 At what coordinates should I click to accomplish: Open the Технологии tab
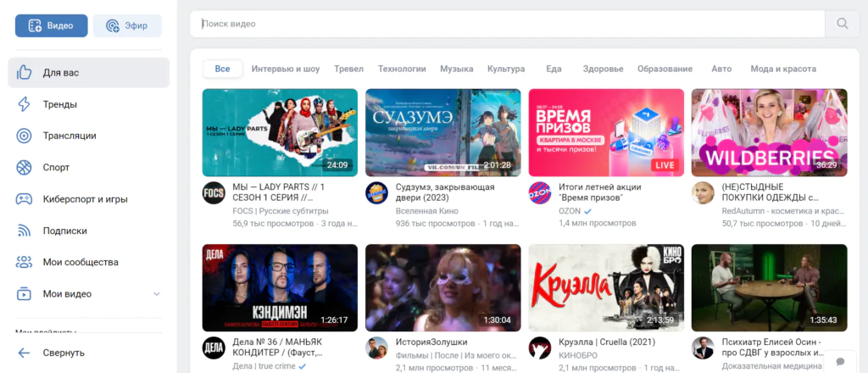pos(402,70)
